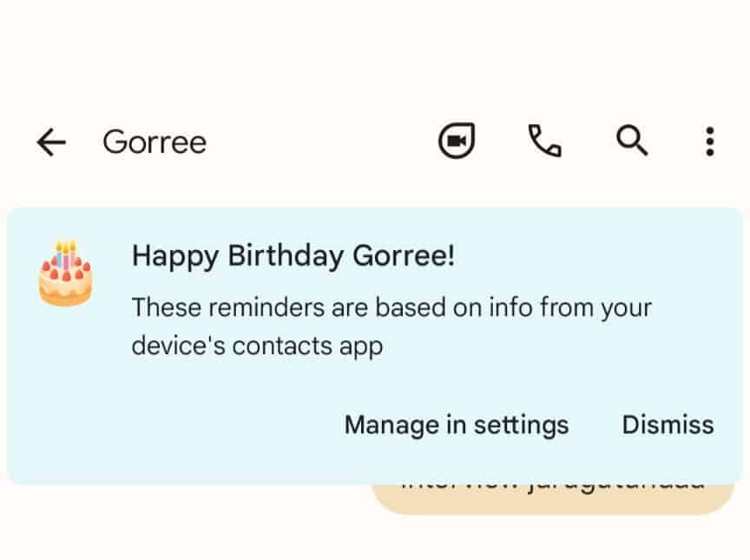
Task: Return to the conversation list
Action: 51,142
